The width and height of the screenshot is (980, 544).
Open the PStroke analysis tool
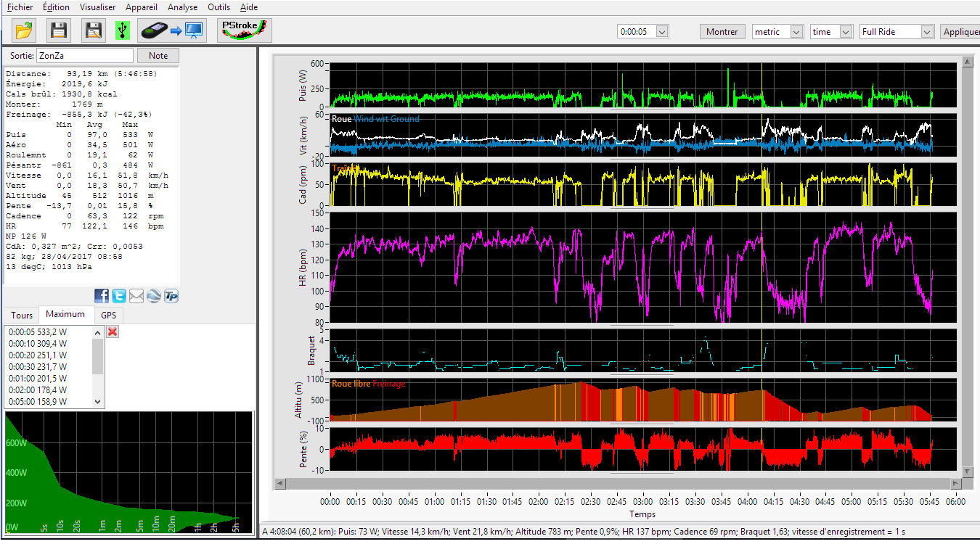tap(245, 30)
